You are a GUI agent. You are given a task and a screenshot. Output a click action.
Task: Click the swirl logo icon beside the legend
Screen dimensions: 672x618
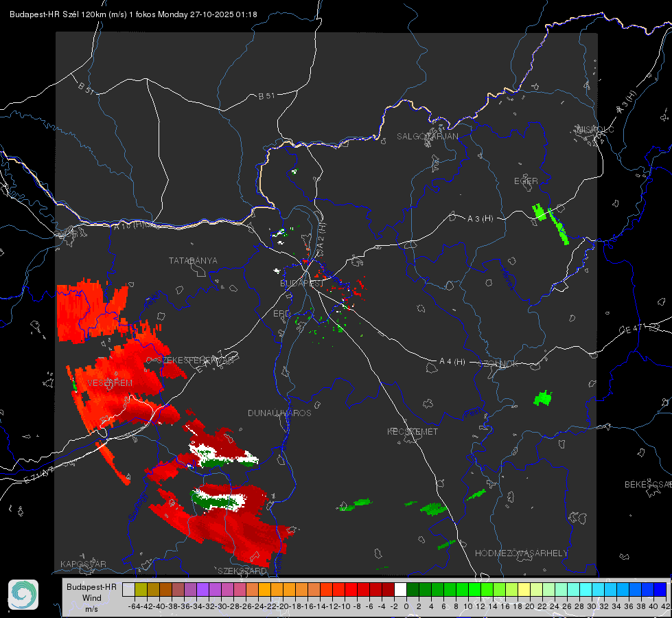(x=23, y=595)
